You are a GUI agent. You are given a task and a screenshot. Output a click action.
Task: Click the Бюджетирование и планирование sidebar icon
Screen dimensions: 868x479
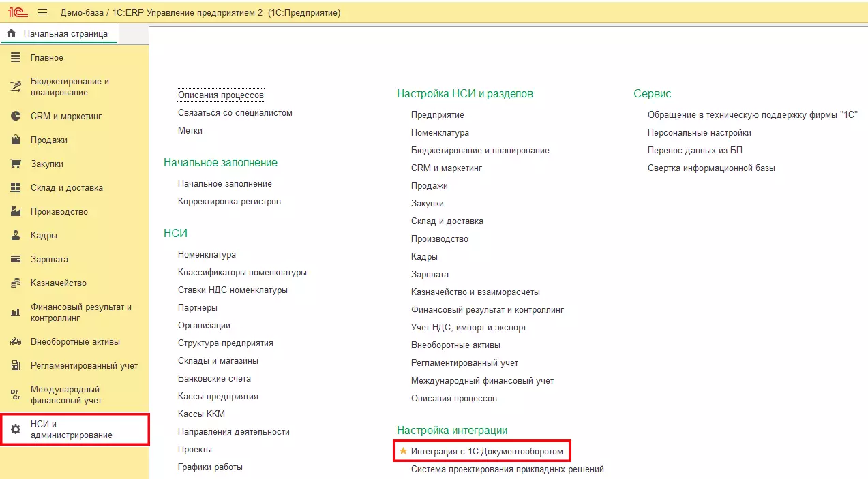16,87
